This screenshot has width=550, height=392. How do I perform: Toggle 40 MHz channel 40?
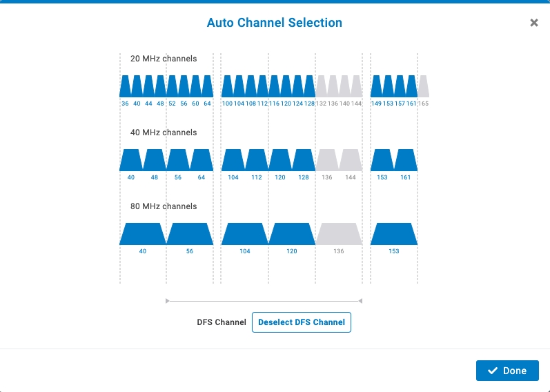131,160
